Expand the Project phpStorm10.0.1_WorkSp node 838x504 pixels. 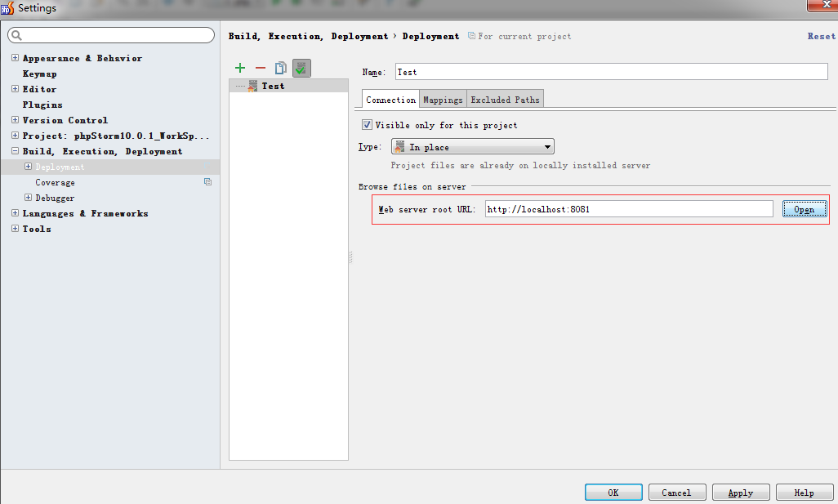(x=15, y=136)
